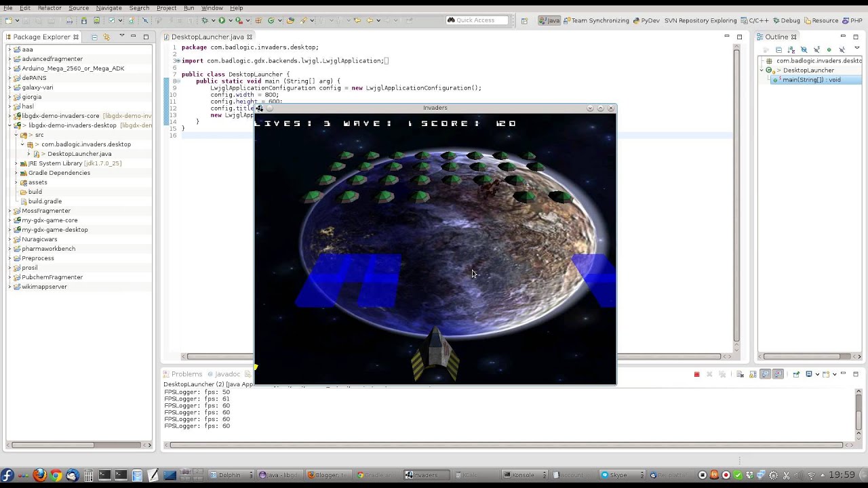This screenshot has height=488, width=868.
Task: Click the Outline hide non-public members icon
Action: pyautogui.click(x=829, y=50)
